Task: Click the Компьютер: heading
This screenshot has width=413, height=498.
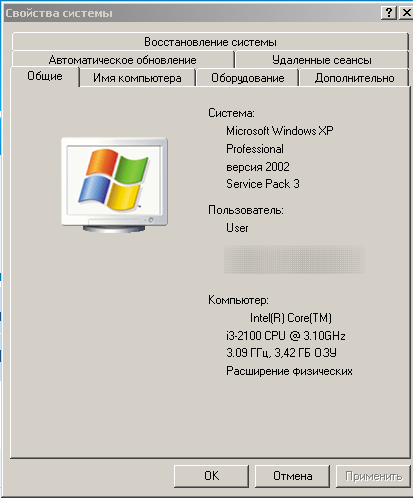Action: pyautogui.click(x=238, y=300)
